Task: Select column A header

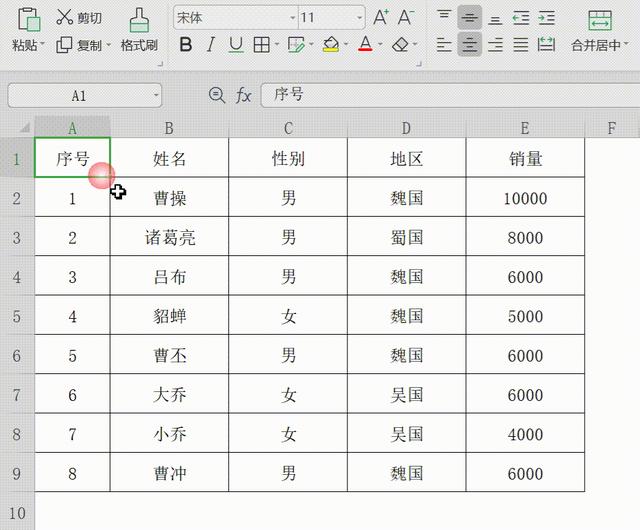Action: coord(72,128)
